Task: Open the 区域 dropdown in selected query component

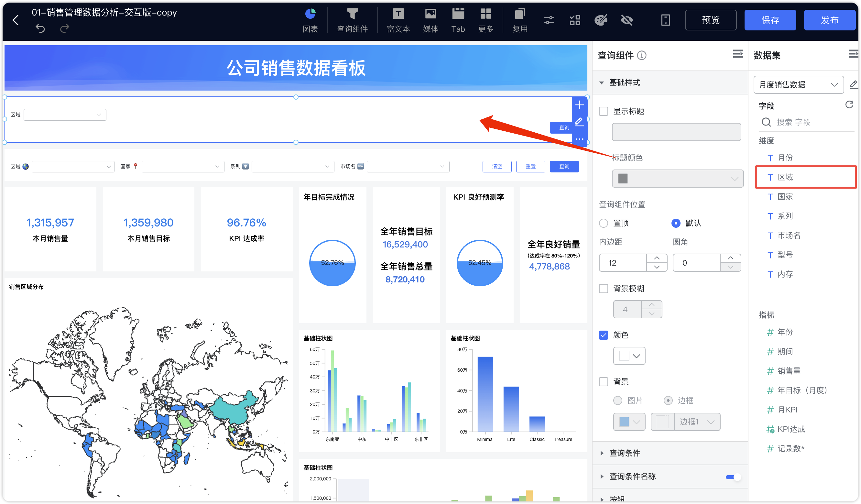Action: point(65,115)
